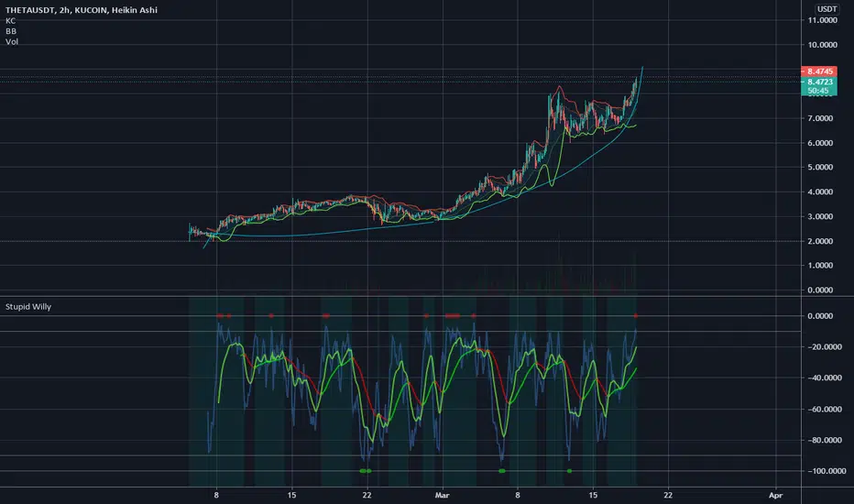This screenshot has height=504, width=854.
Task: Click the 6.0000 price axis label
Action: click(x=820, y=143)
